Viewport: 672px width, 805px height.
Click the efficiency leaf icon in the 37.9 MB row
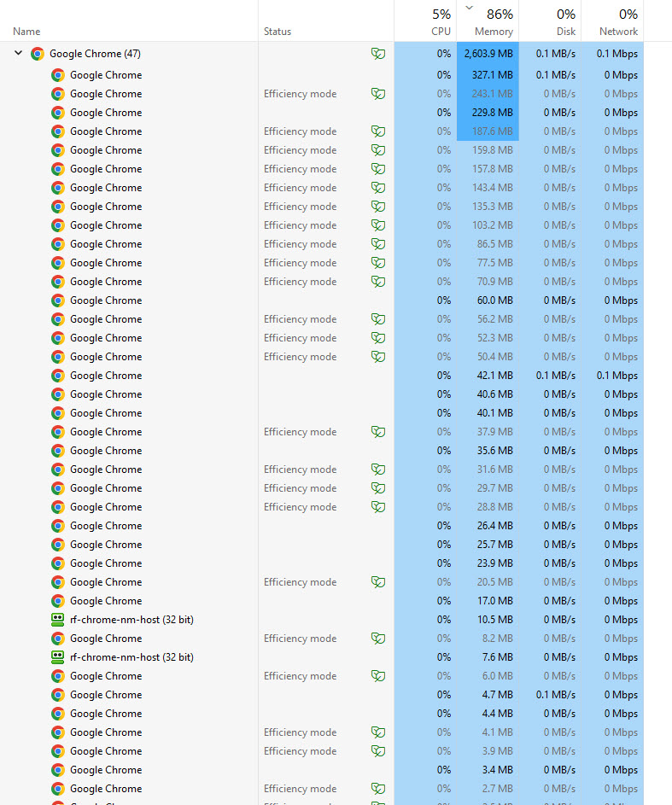tap(378, 432)
